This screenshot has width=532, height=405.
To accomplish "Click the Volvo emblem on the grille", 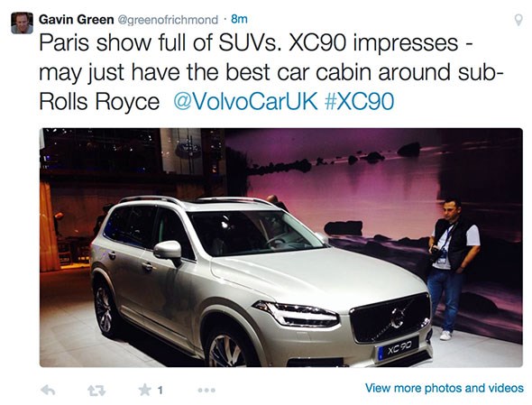I will click(x=398, y=318).
